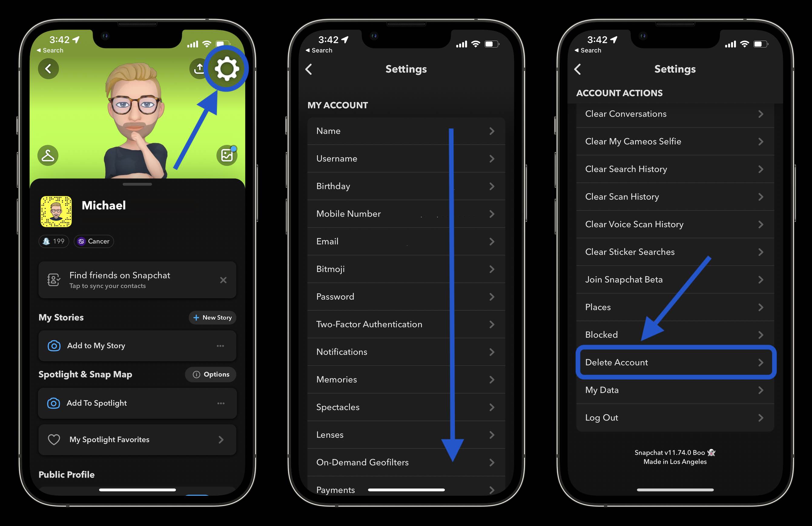The height and width of the screenshot is (526, 812).
Task: Tap Log Out button in Settings
Action: [672, 417]
